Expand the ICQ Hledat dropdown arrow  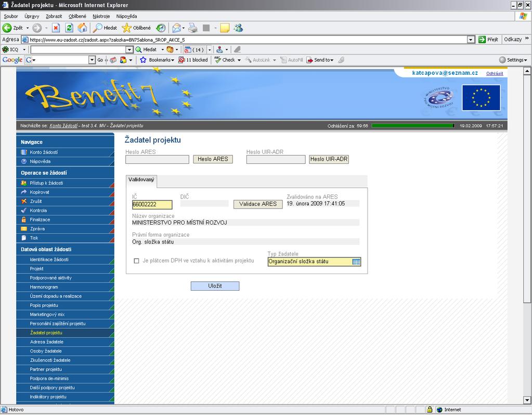[162, 49]
